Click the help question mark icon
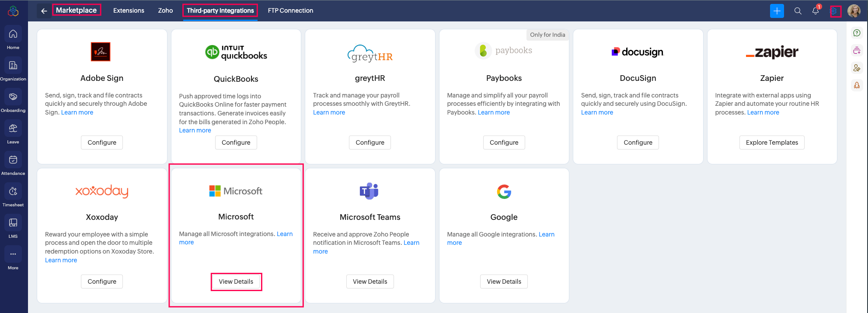 (x=857, y=33)
